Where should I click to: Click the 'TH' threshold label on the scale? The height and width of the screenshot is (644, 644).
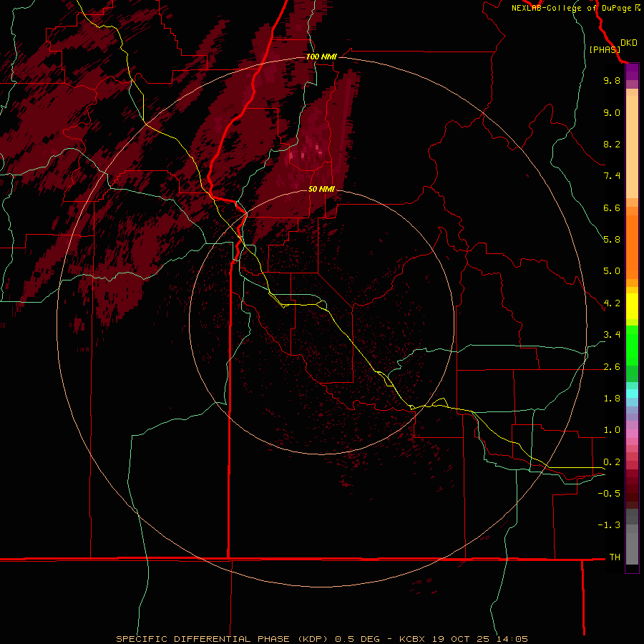[x=615, y=557]
